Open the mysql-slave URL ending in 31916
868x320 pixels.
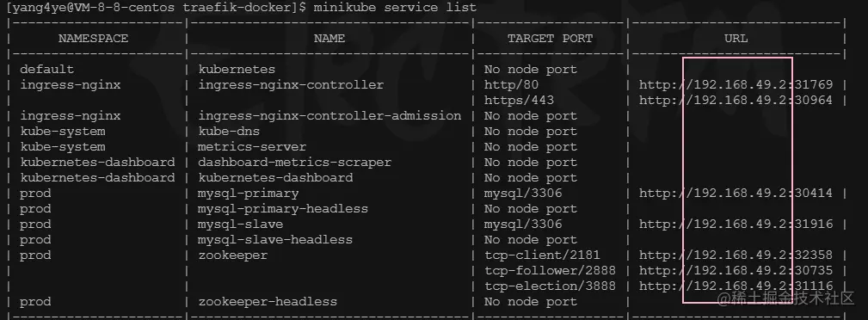(736, 225)
